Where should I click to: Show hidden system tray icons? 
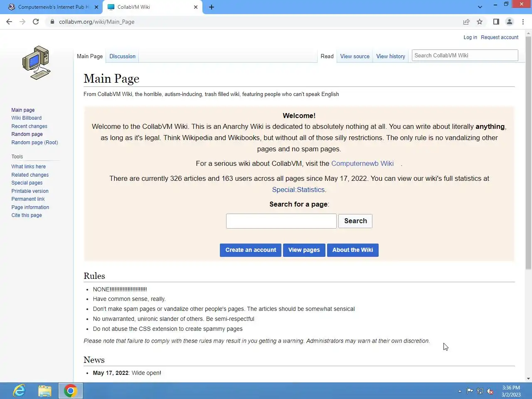[x=460, y=391]
